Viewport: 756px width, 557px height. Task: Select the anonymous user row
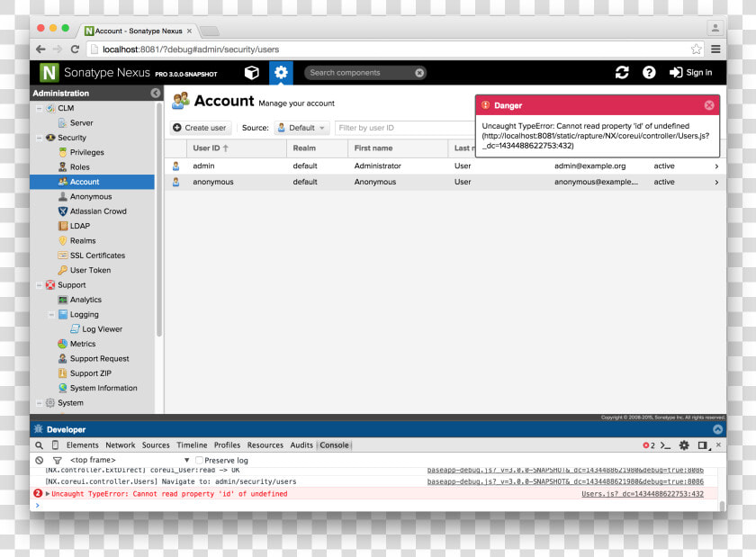pos(445,182)
